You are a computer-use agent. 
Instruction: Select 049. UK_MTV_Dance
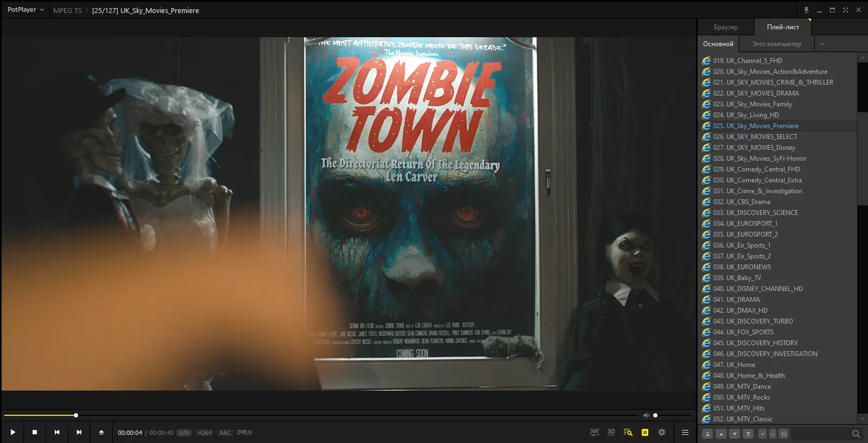pyautogui.click(x=778, y=387)
